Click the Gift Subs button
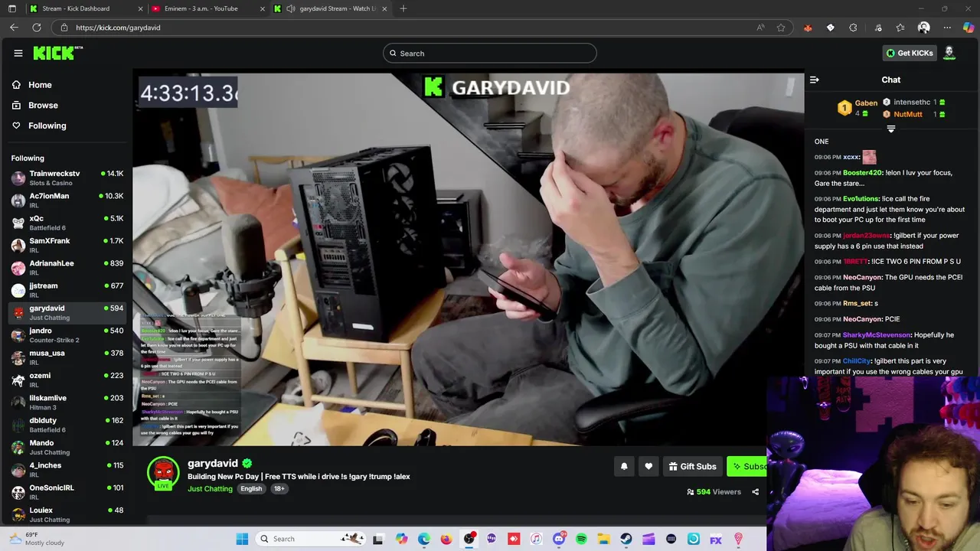980x551 pixels. pos(692,466)
